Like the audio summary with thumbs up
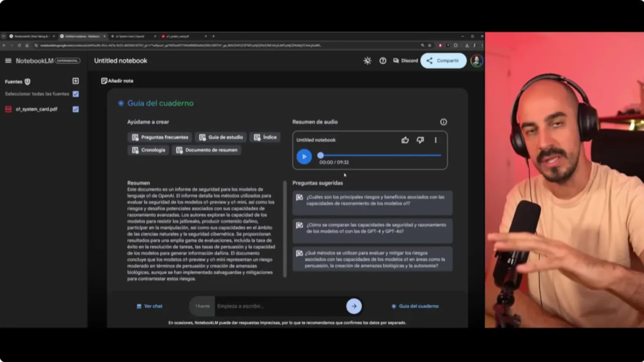Screen dimensions: 644x362 click(x=405, y=140)
